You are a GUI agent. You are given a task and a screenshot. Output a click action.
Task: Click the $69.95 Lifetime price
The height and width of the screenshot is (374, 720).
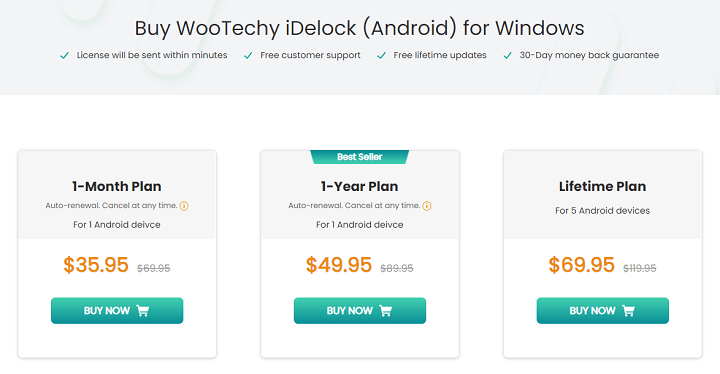[x=582, y=265]
